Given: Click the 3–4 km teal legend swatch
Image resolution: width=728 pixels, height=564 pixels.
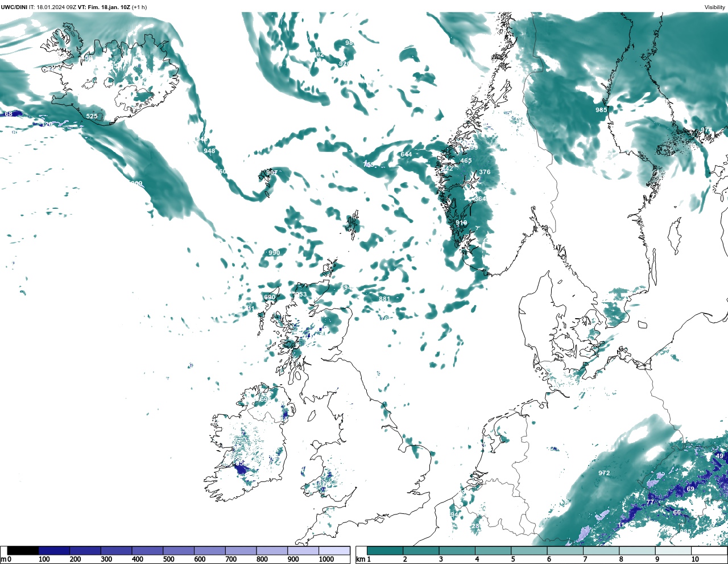Looking at the screenshot, I should [457, 550].
